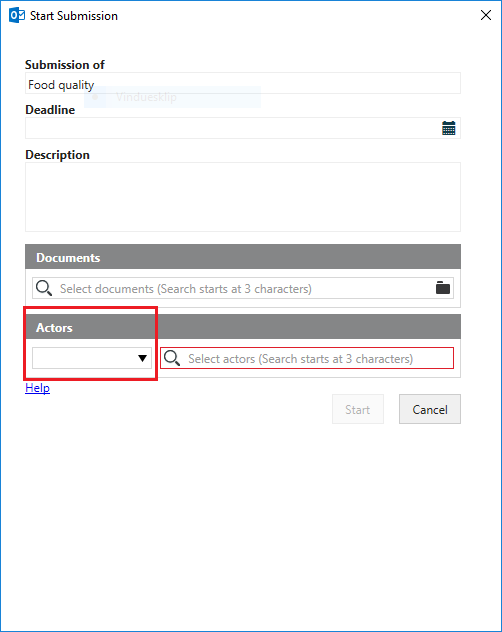Click into the Description text area
502x632 pixels.
coord(243,197)
